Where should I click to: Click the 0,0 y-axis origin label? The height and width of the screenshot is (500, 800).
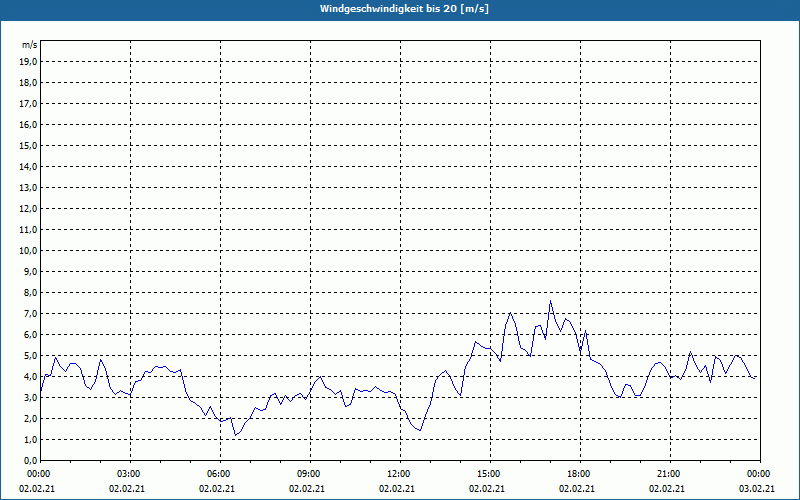30,460
